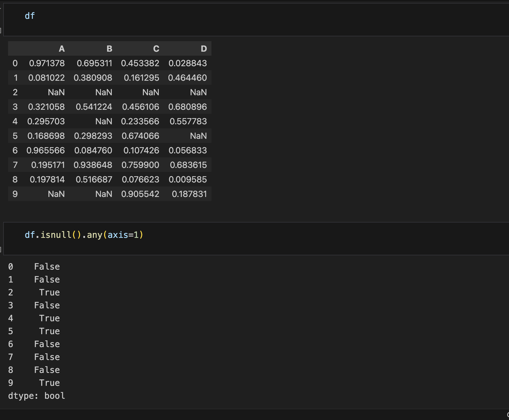Screen dimensions: 509x420
Task: Click cell value 0.056833
Action: point(188,150)
